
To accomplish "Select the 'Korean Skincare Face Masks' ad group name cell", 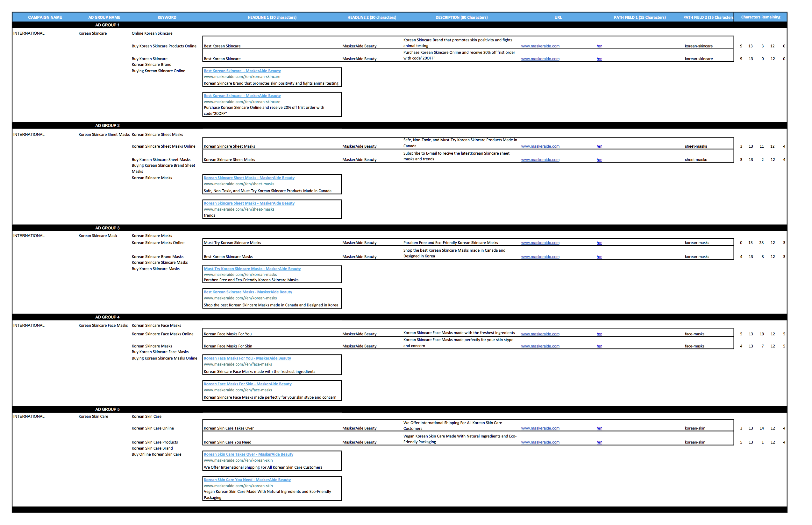I will [x=103, y=325].
